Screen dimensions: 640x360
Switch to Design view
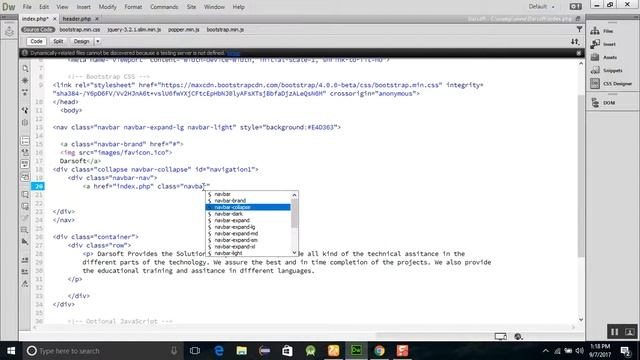click(x=81, y=41)
